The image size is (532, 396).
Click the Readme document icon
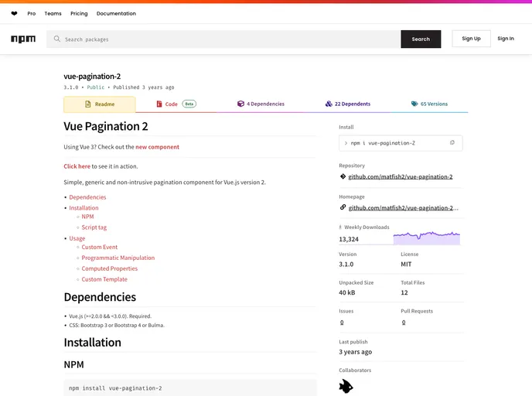point(88,104)
